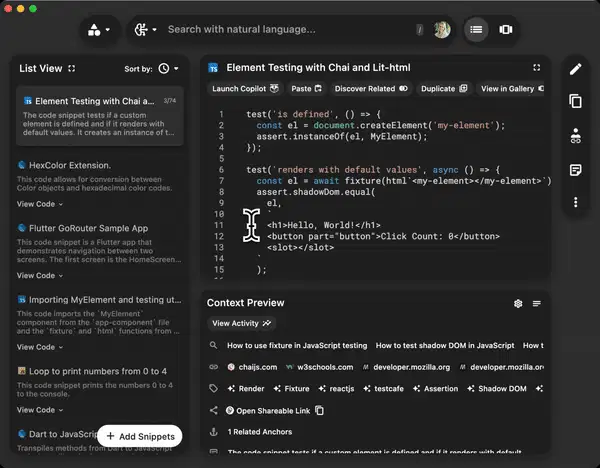Viewport: 600px width, 468px height.
Task: Switch to carousel gallery layout icon
Action: point(505,29)
